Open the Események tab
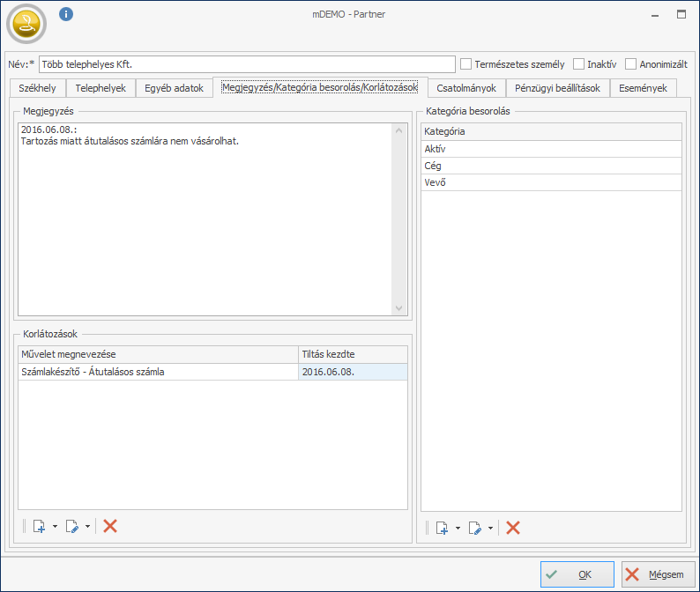The image size is (700, 592). point(643,88)
